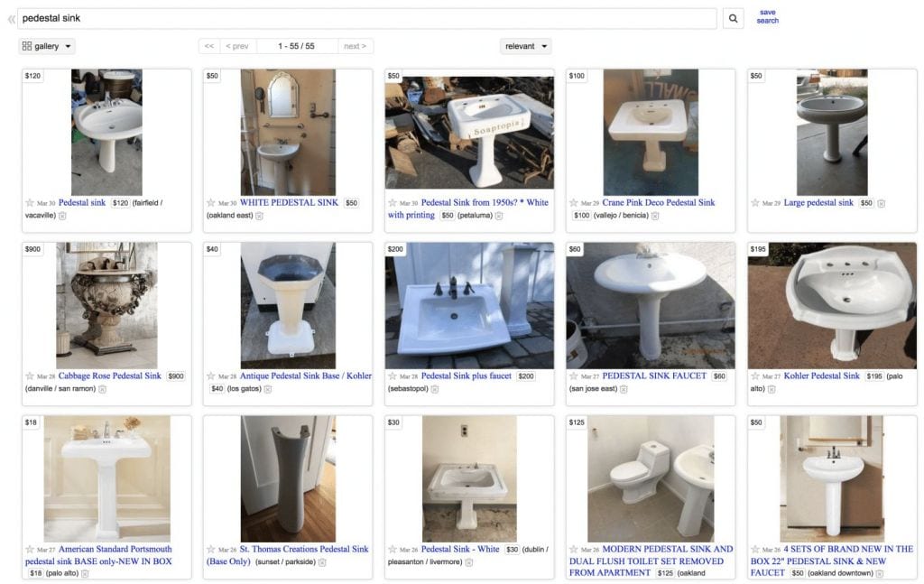Star the Pedestal Sink - White listing
Viewport: 924px width, 584px height.
pos(393,549)
